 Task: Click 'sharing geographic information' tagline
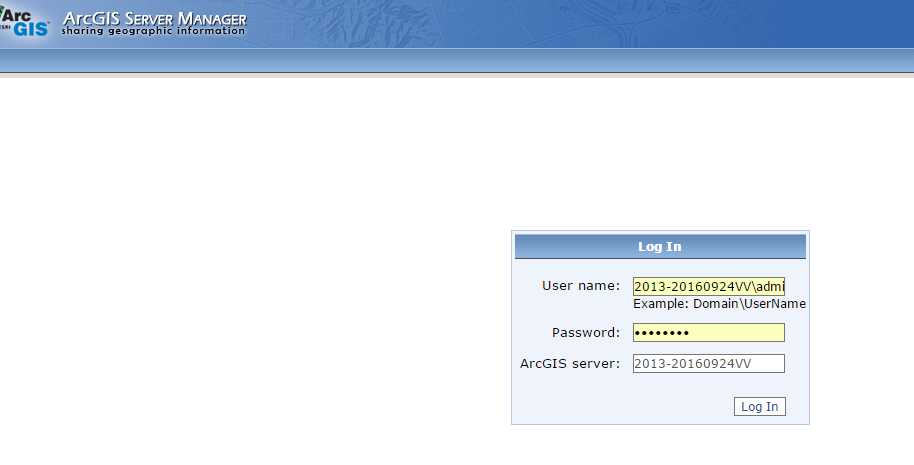coord(153,31)
